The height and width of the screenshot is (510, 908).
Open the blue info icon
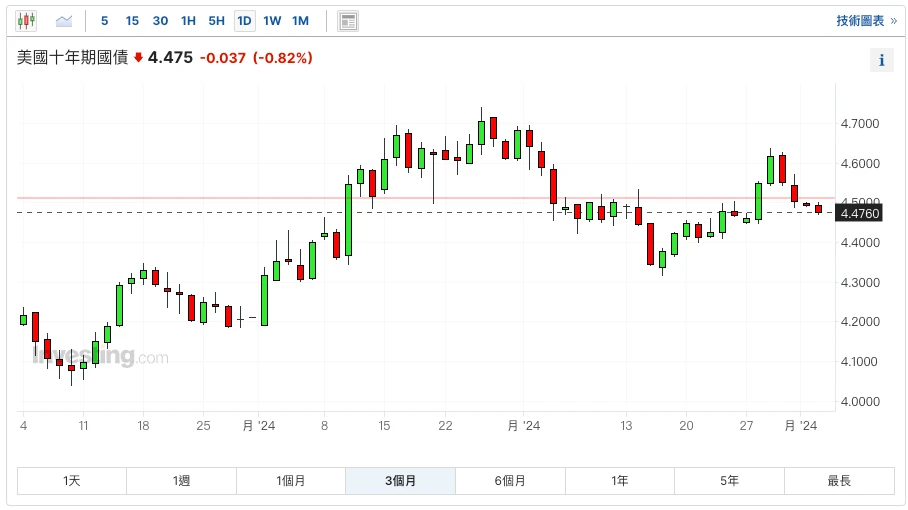pos(881,61)
